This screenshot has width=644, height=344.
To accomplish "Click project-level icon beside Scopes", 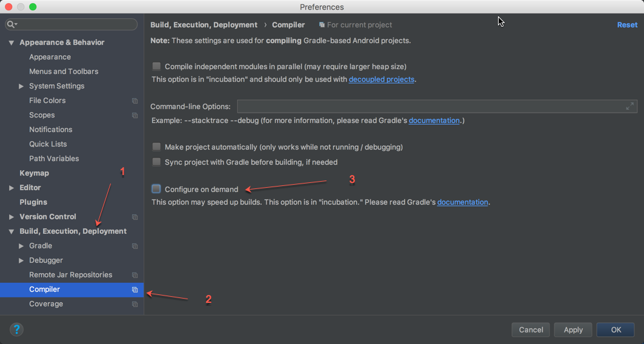I will coord(134,115).
